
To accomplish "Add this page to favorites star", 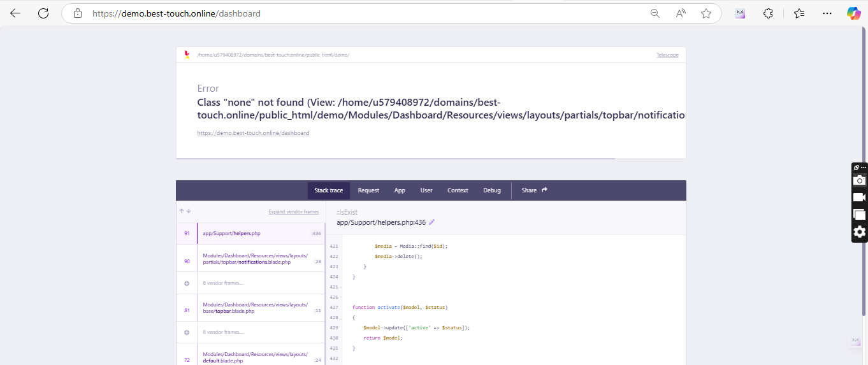I will [705, 13].
